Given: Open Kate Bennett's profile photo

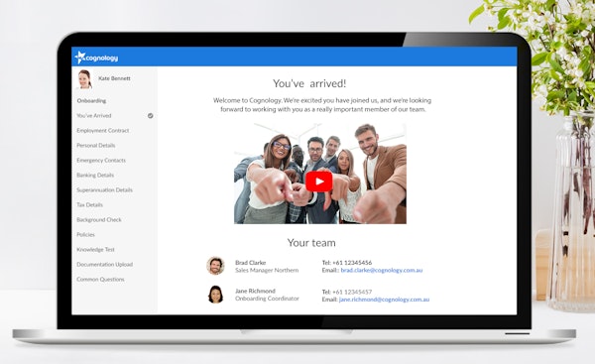Looking at the screenshot, I should pos(84,79).
